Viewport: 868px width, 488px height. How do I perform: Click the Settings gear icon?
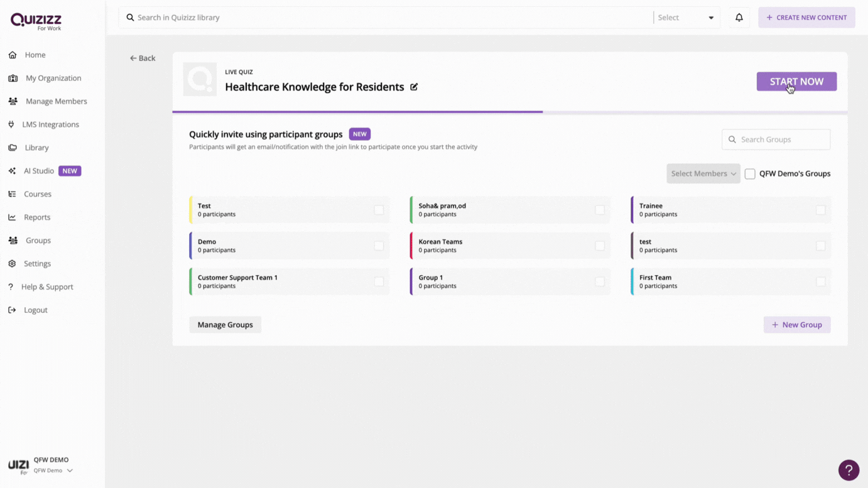point(12,264)
